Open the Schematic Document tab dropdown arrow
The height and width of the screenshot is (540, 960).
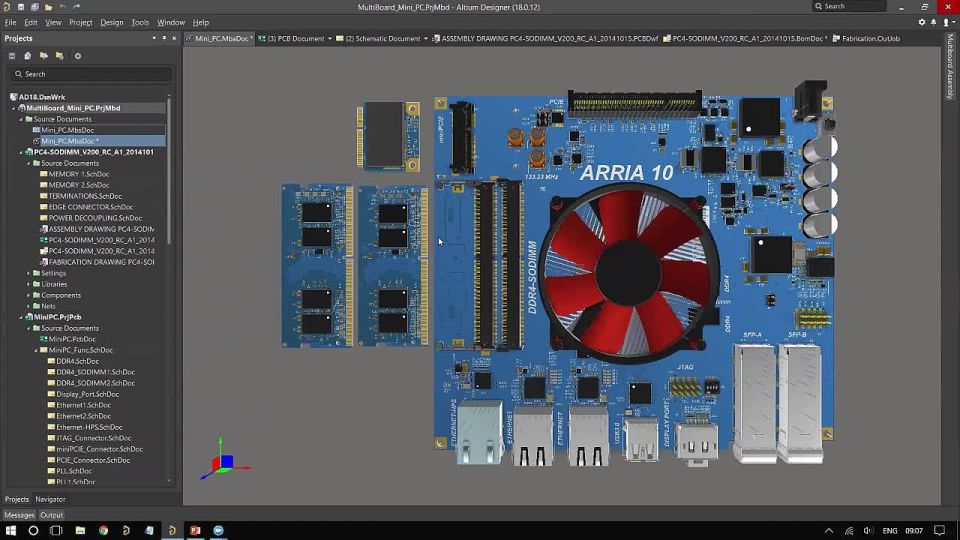tap(426, 39)
